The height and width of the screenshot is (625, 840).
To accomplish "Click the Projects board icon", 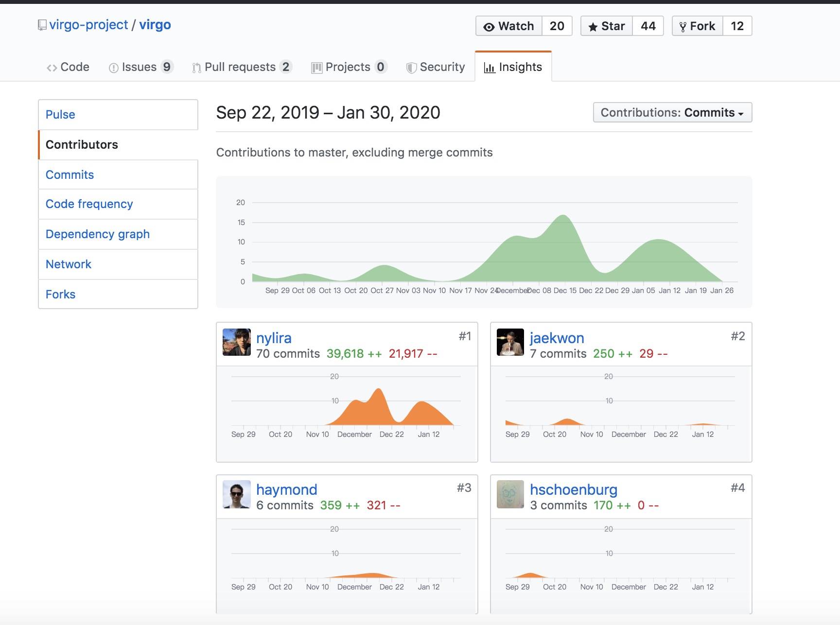I will tap(317, 68).
